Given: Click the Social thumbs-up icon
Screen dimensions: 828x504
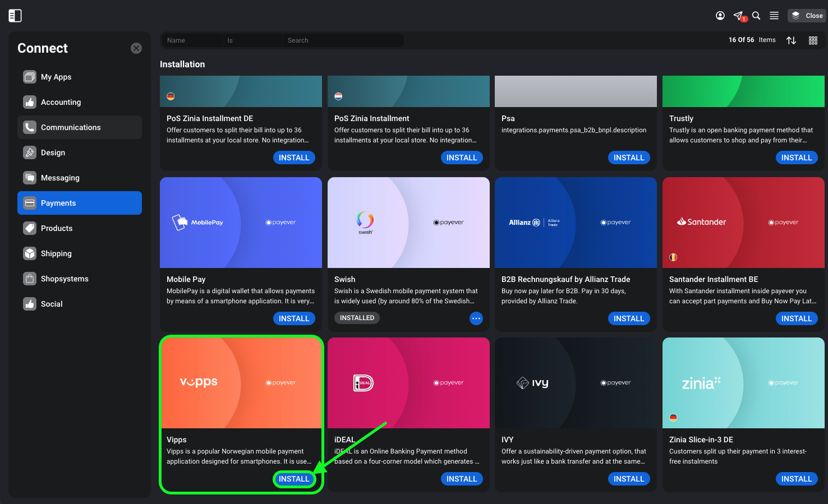Looking at the screenshot, I should tap(30, 304).
